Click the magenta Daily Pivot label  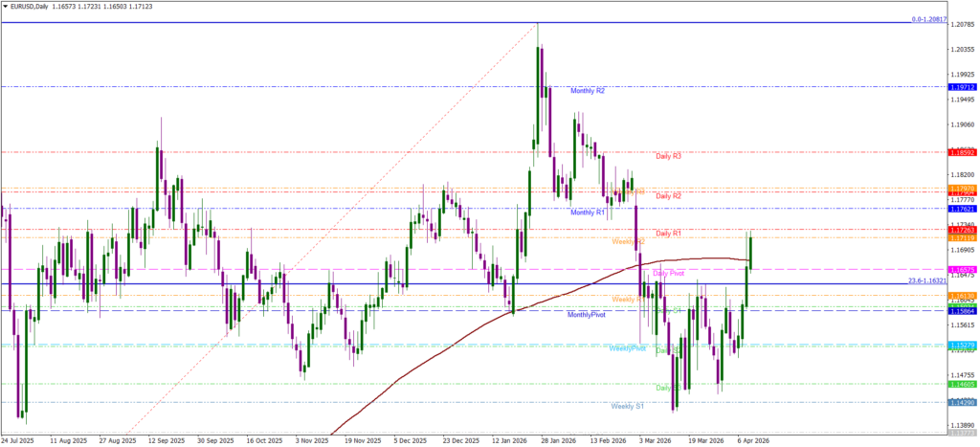pos(668,273)
